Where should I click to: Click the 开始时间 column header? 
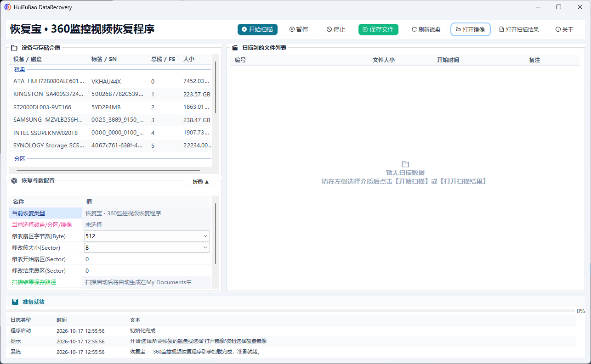(448, 60)
